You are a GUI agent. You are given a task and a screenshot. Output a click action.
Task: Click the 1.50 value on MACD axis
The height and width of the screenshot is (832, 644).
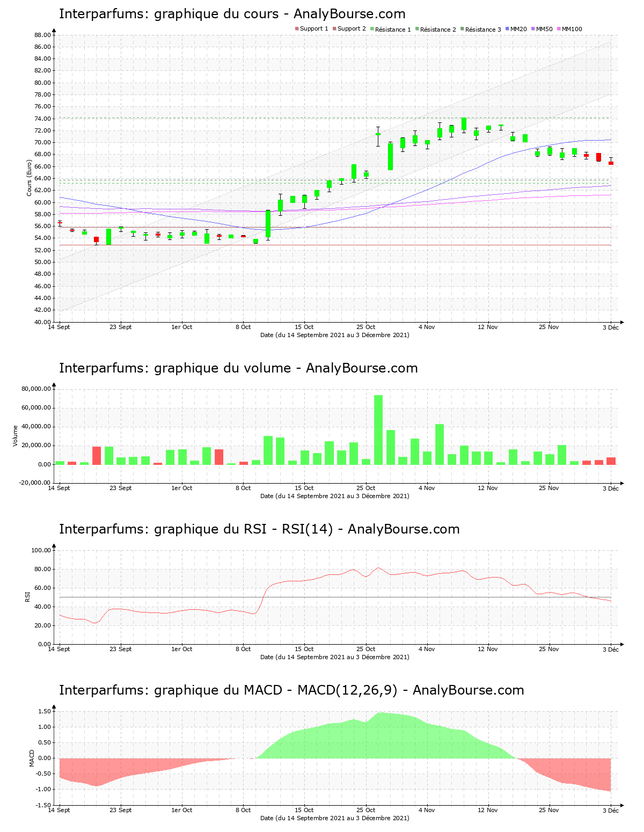(x=44, y=711)
